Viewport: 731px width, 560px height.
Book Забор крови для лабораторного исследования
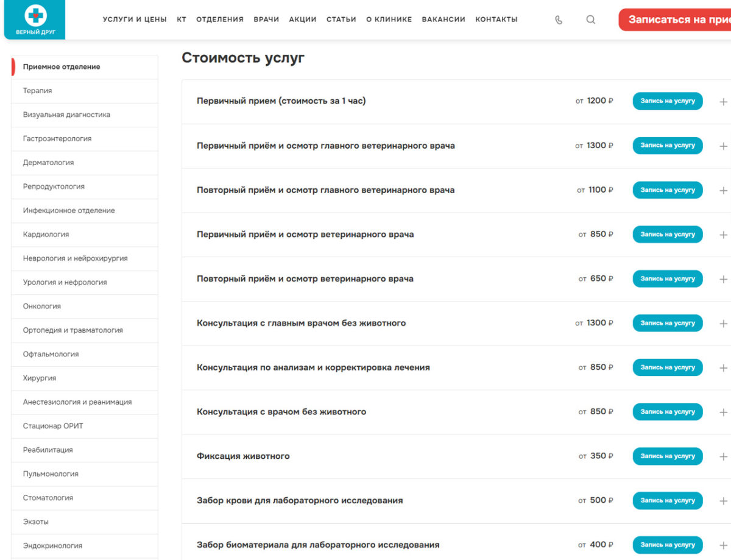coord(668,501)
